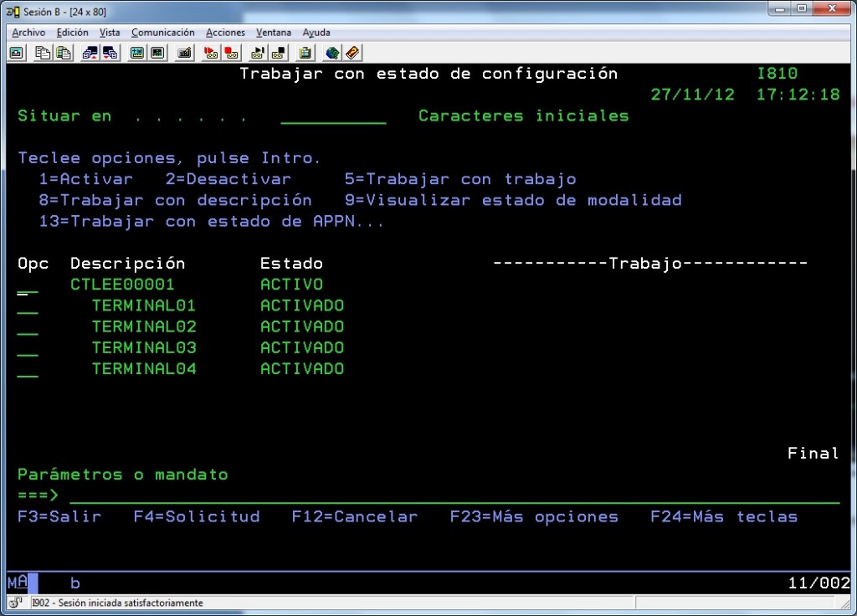Open the keyboard remap toolbar icon
857x616 pixels.
coord(185,53)
